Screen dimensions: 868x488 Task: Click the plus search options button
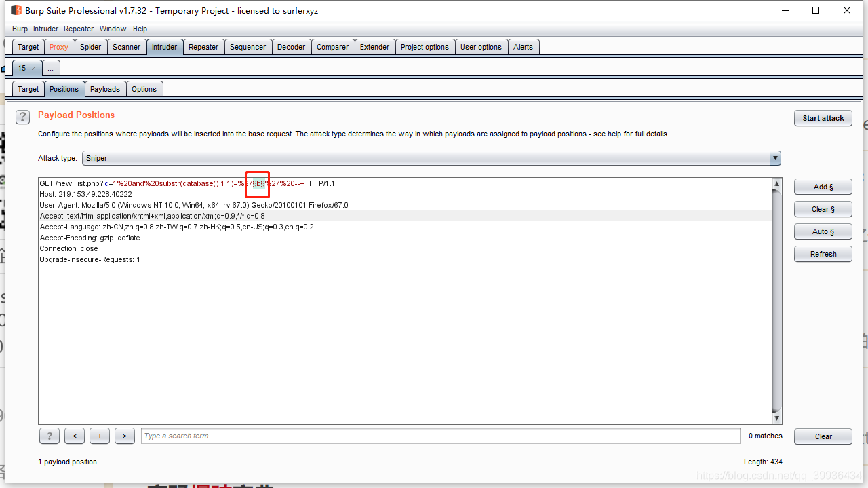point(100,436)
